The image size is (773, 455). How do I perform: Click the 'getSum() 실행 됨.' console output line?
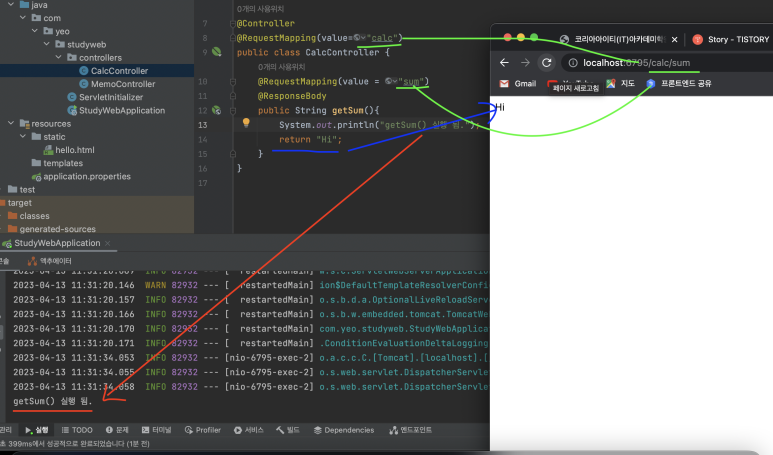(x=53, y=401)
